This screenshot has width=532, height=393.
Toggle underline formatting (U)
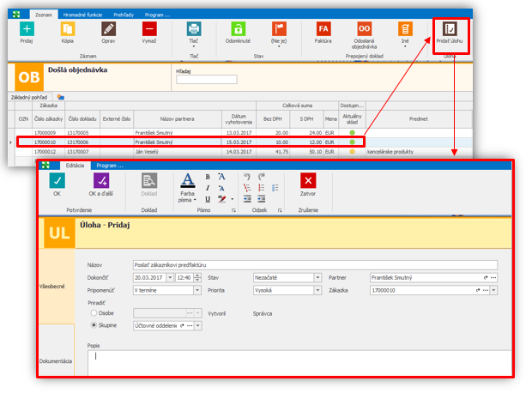point(208,199)
